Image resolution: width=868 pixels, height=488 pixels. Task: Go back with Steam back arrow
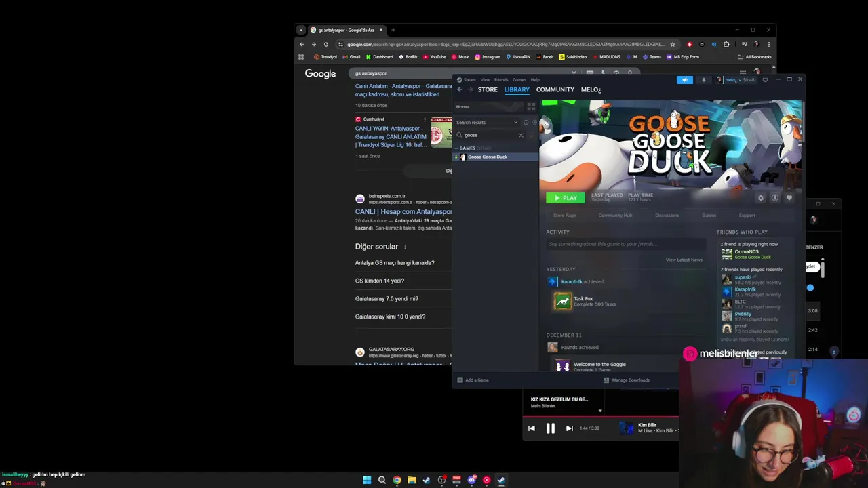(460, 89)
